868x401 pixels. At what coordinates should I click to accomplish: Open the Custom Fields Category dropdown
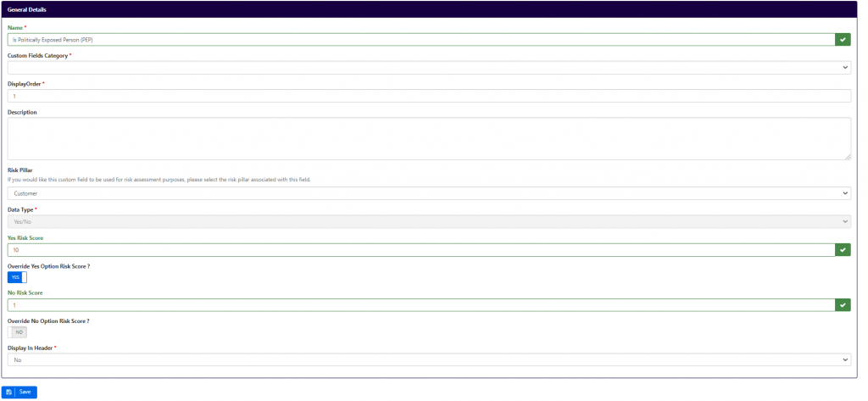pyautogui.click(x=429, y=68)
